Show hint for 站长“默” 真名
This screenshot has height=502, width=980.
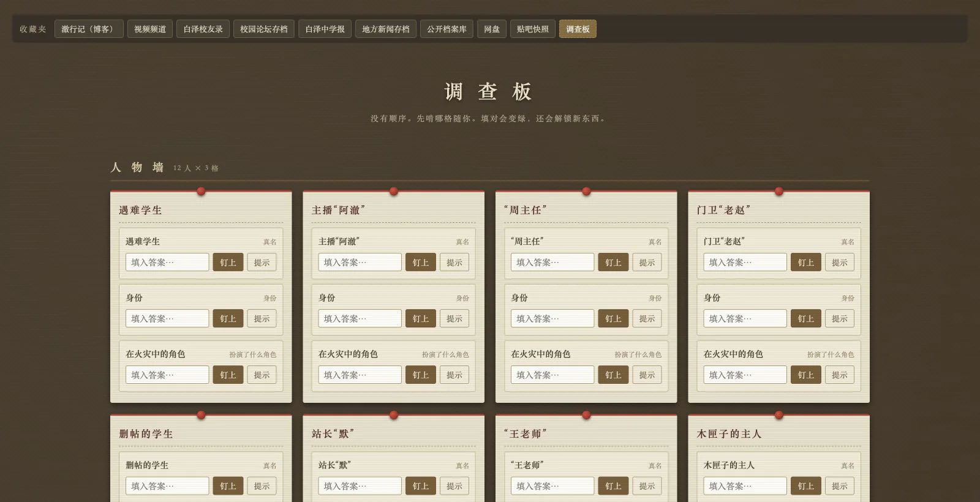[454, 485]
